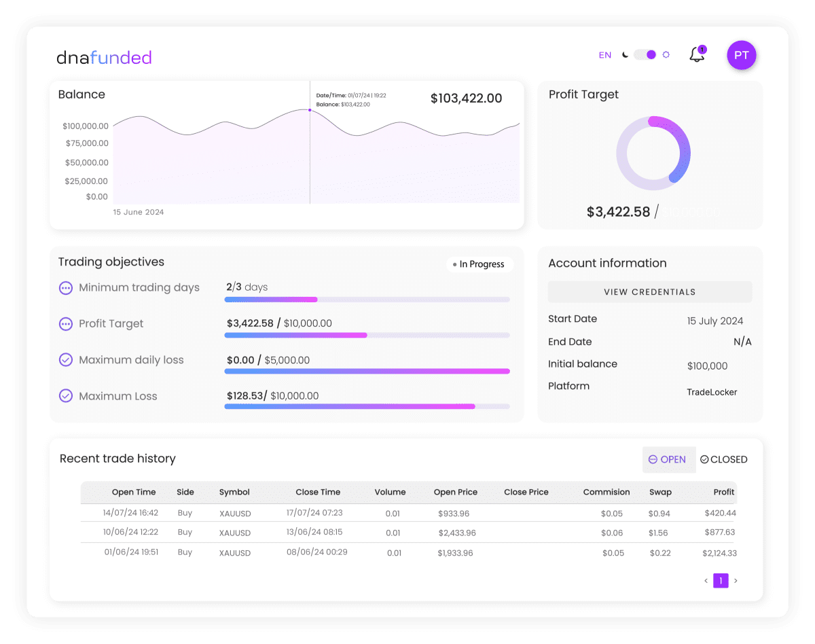Click the dark mode moon icon
The image size is (815, 644).
point(624,54)
